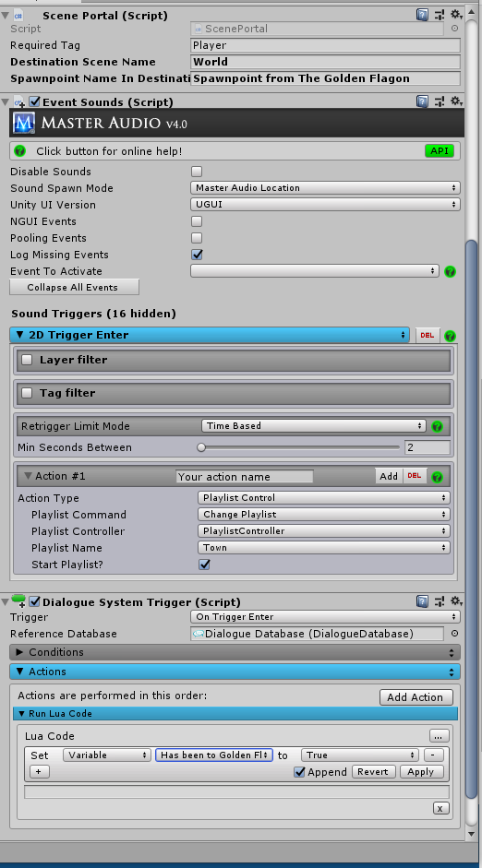Click the Master Audio logo icon
This screenshot has width=482, height=868.
click(x=24, y=123)
